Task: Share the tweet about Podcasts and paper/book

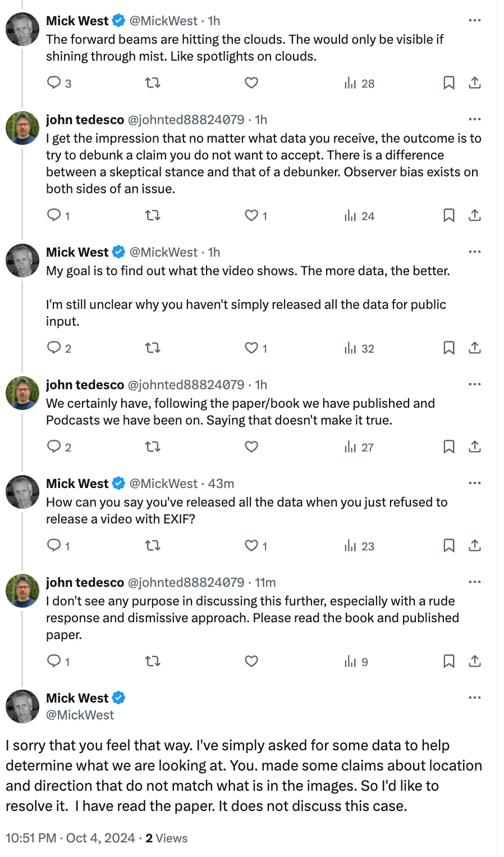Action: coord(474,447)
